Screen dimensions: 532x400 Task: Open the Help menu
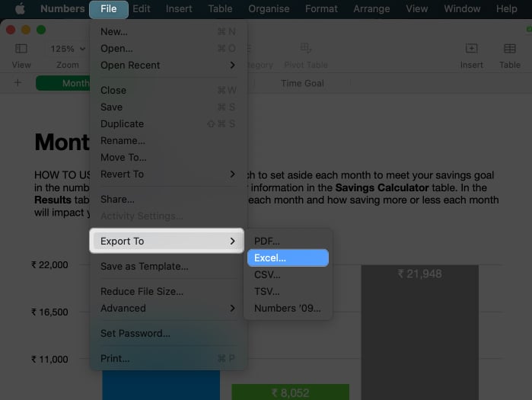coord(507,9)
